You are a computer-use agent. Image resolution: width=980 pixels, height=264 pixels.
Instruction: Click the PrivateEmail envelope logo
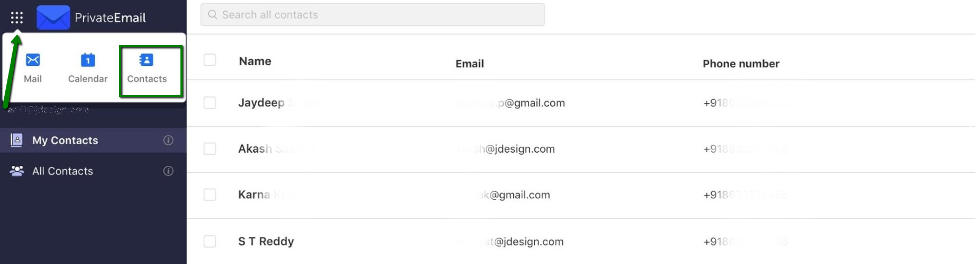tap(53, 17)
